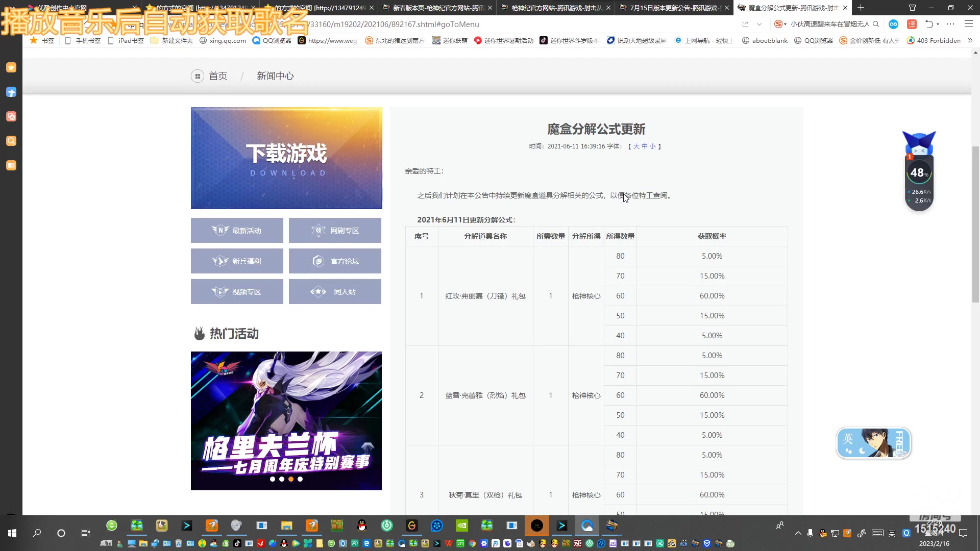
Task: Select the first carousel dot on banner
Action: [273, 479]
